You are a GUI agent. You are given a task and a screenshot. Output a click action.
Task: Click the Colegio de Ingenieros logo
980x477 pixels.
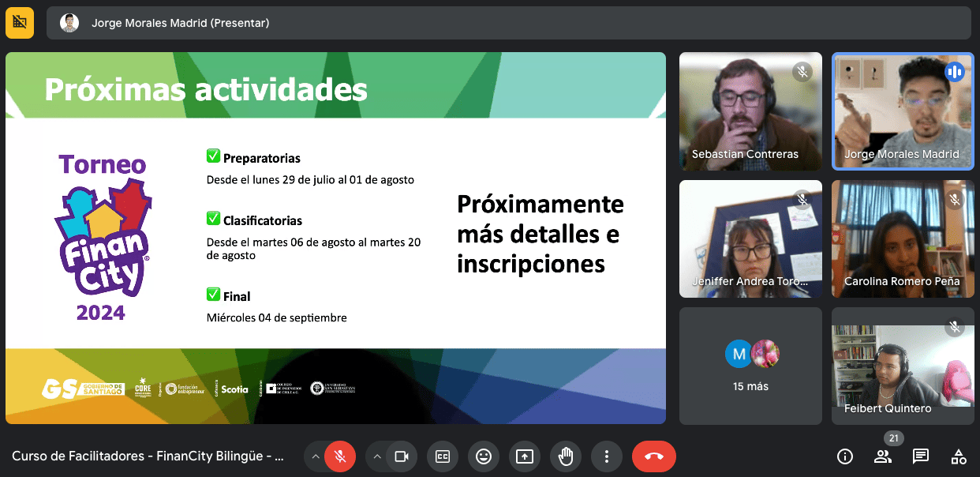pyautogui.click(x=284, y=388)
